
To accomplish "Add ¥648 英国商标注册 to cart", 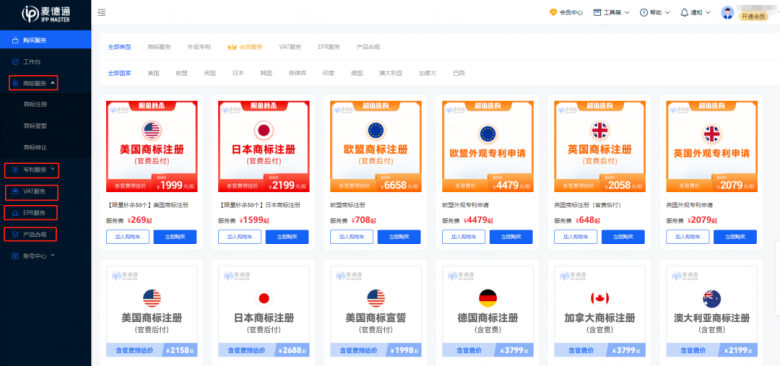I will 576,237.
